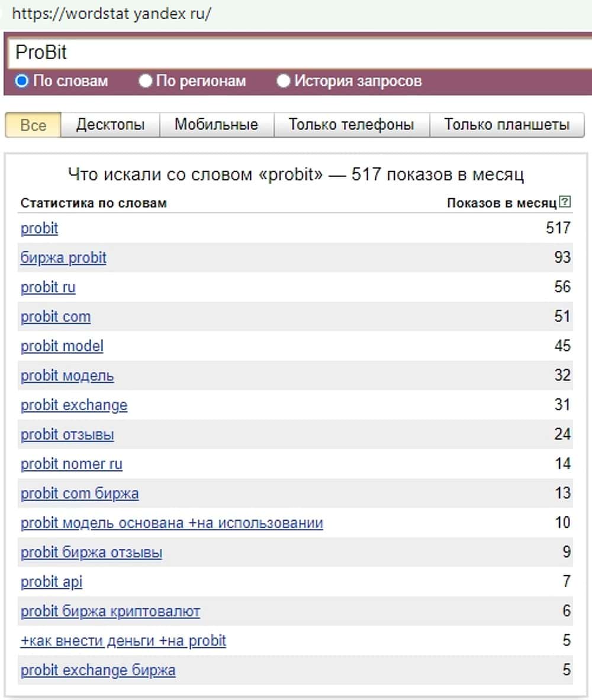Select the По словам radio button
The height and width of the screenshot is (700, 592).
(x=21, y=81)
